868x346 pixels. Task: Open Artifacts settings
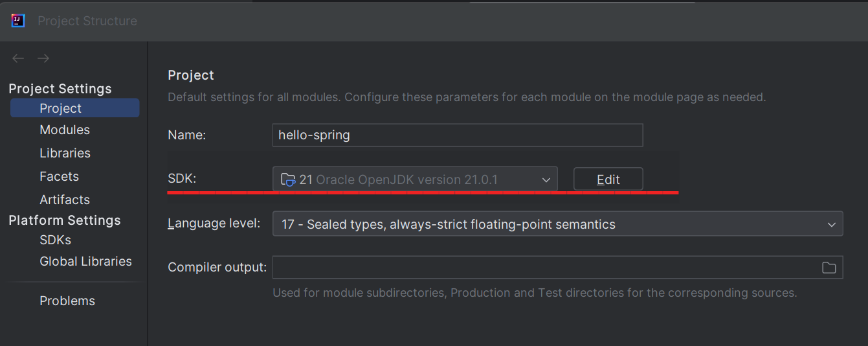click(65, 200)
